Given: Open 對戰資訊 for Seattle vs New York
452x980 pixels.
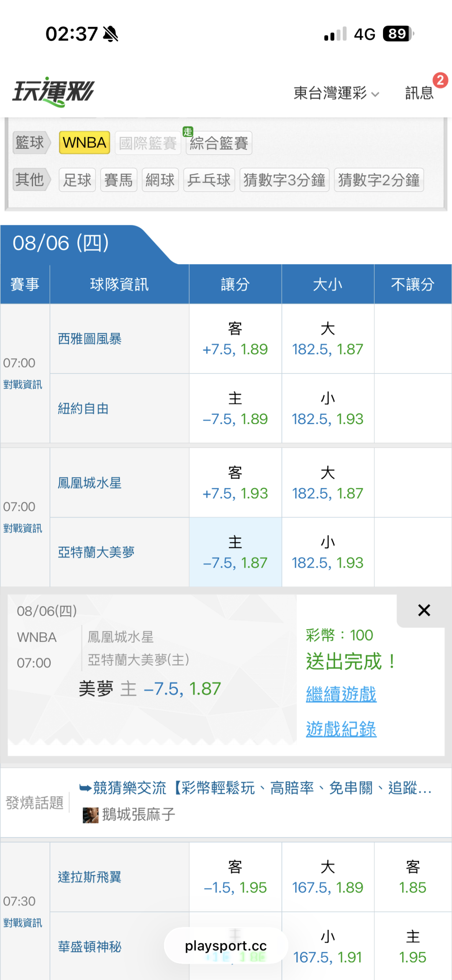Looking at the screenshot, I should click(23, 385).
